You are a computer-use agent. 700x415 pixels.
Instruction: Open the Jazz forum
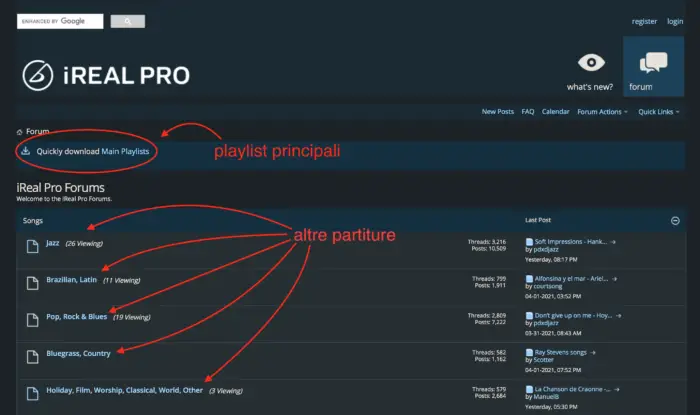click(x=53, y=243)
